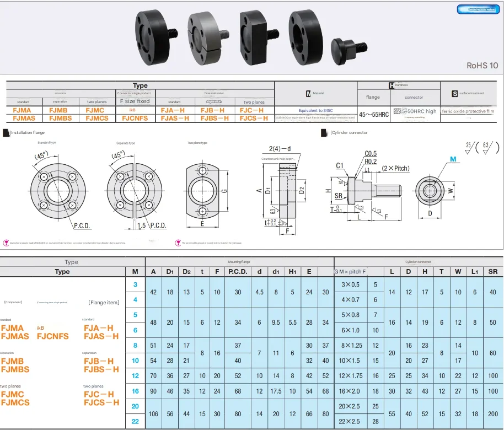Click the S surface treatment icon

pyautogui.click(x=454, y=93)
